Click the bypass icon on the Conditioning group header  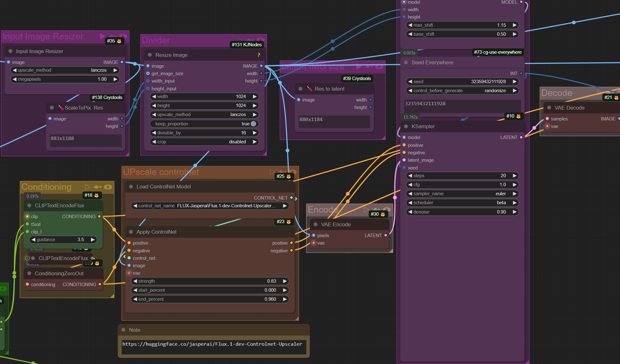click(97, 187)
